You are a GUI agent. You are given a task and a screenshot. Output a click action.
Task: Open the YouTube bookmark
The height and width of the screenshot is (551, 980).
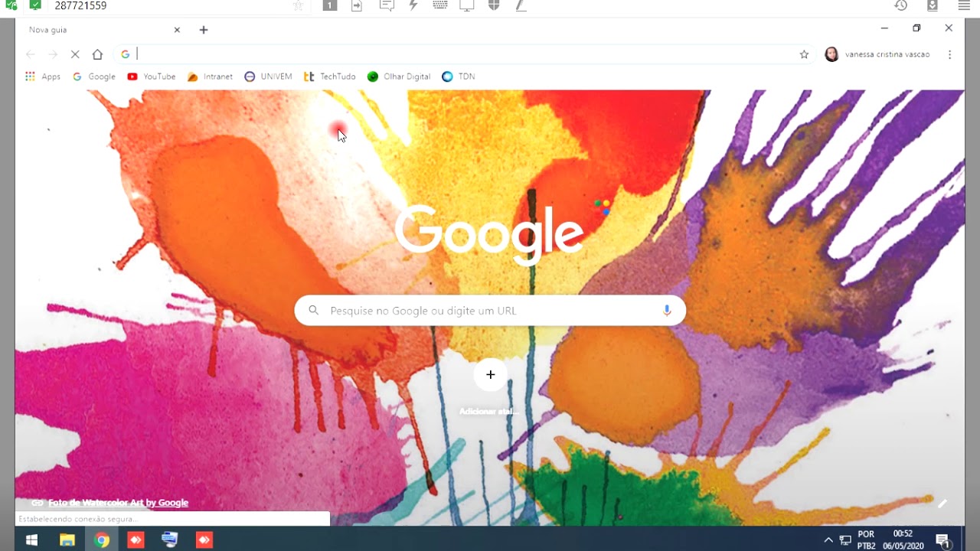click(152, 77)
